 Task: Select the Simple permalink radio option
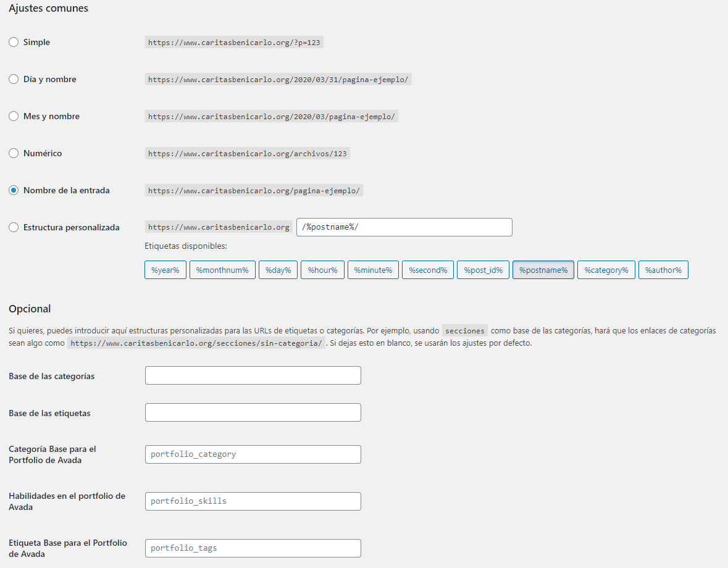click(x=14, y=42)
